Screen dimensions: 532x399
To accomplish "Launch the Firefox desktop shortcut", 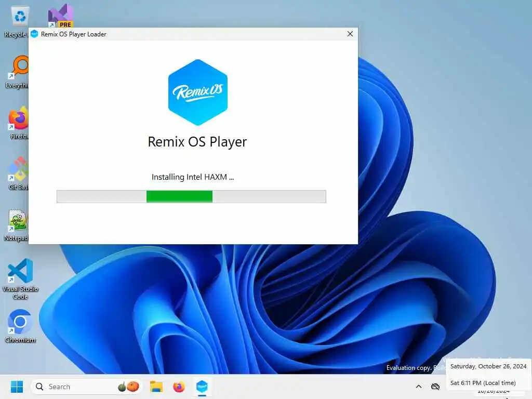I will (x=19, y=123).
